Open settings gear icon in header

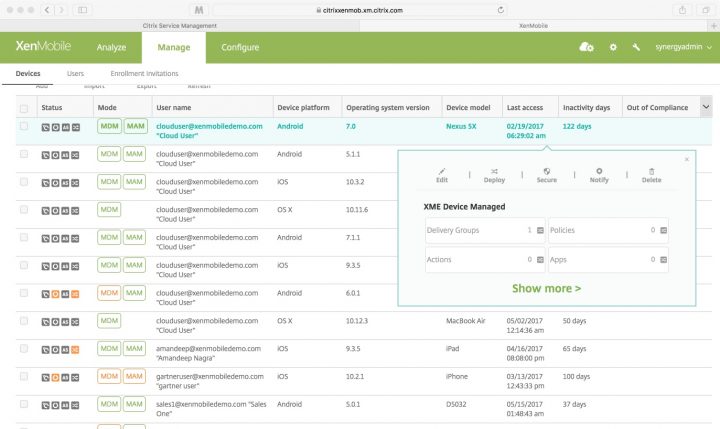(x=613, y=47)
